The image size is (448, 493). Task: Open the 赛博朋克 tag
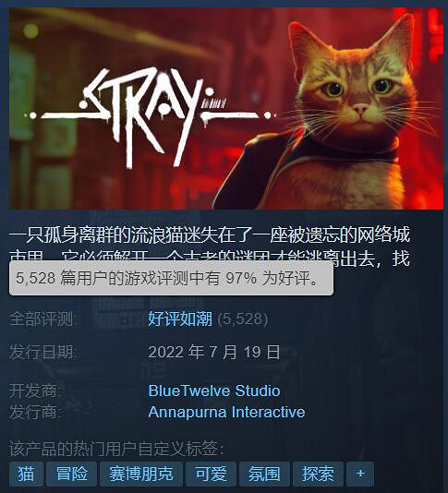[141, 474]
